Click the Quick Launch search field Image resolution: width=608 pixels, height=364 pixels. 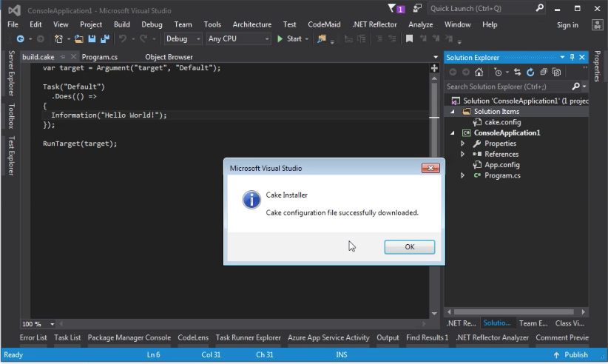tap(482, 9)
